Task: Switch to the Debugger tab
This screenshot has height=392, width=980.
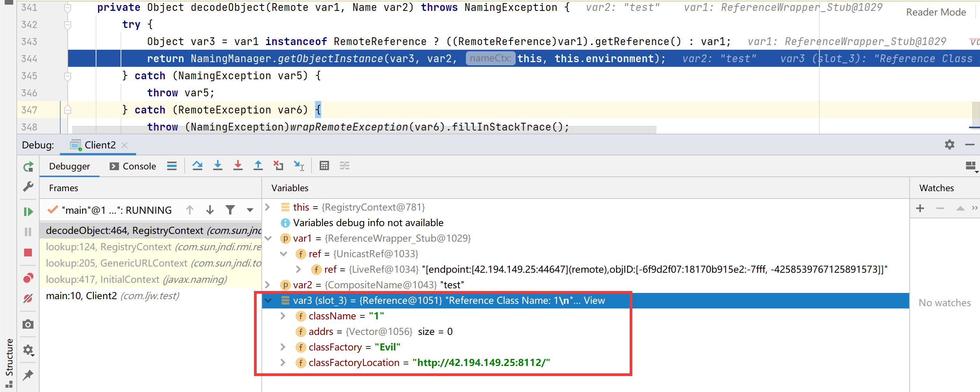Action: (x=70, y=166)
